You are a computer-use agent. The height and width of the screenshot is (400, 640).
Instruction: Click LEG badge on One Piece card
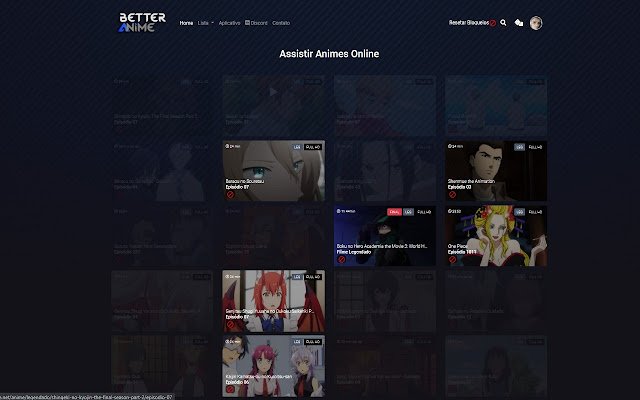519,212
